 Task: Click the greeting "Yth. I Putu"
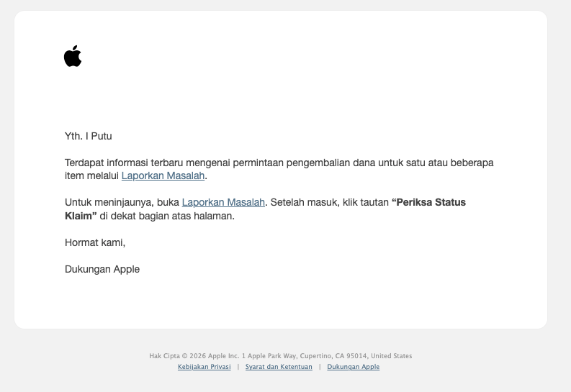[88, 136]
